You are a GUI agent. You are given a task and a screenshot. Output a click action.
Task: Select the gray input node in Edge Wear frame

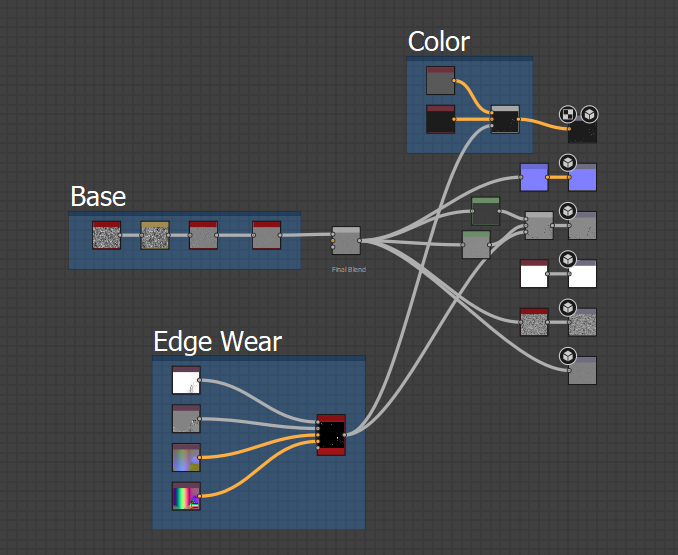[186, 419]
